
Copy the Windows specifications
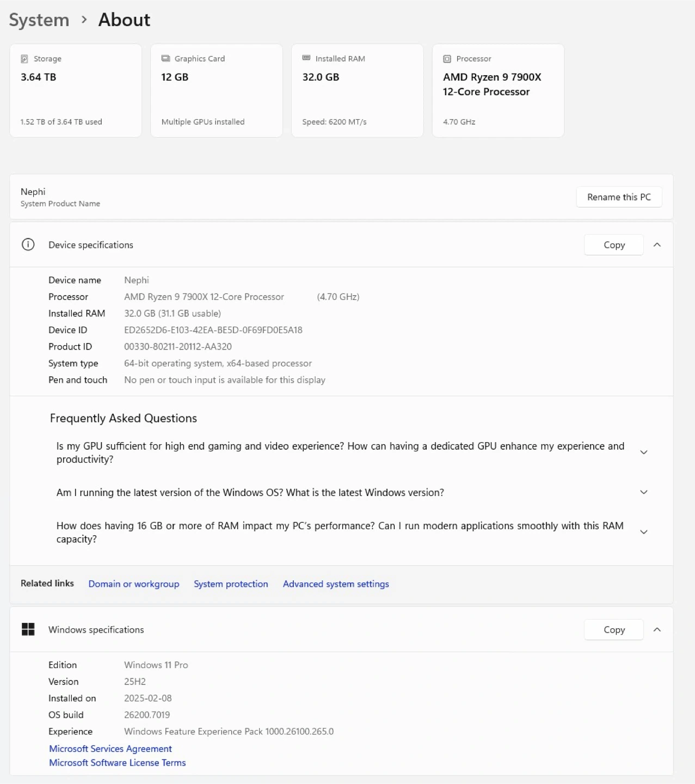[x=614, y=629]
